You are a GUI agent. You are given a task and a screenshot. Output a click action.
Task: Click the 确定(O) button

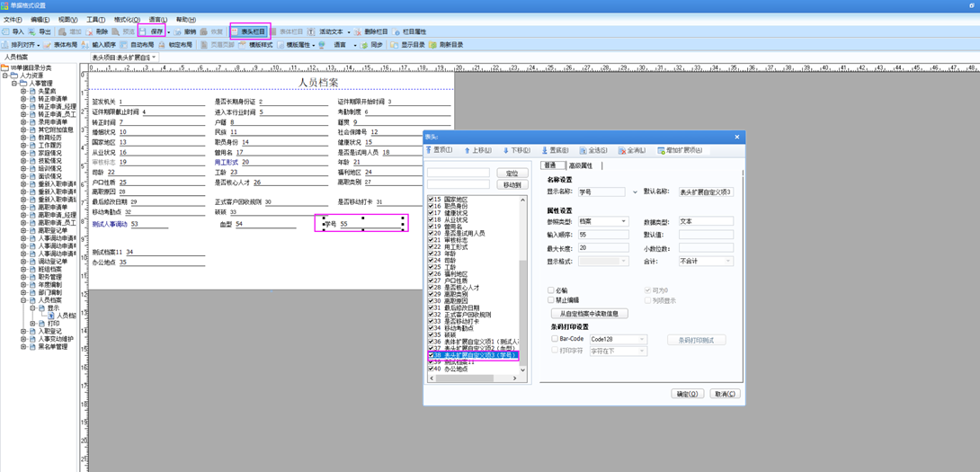pos(687,394)
